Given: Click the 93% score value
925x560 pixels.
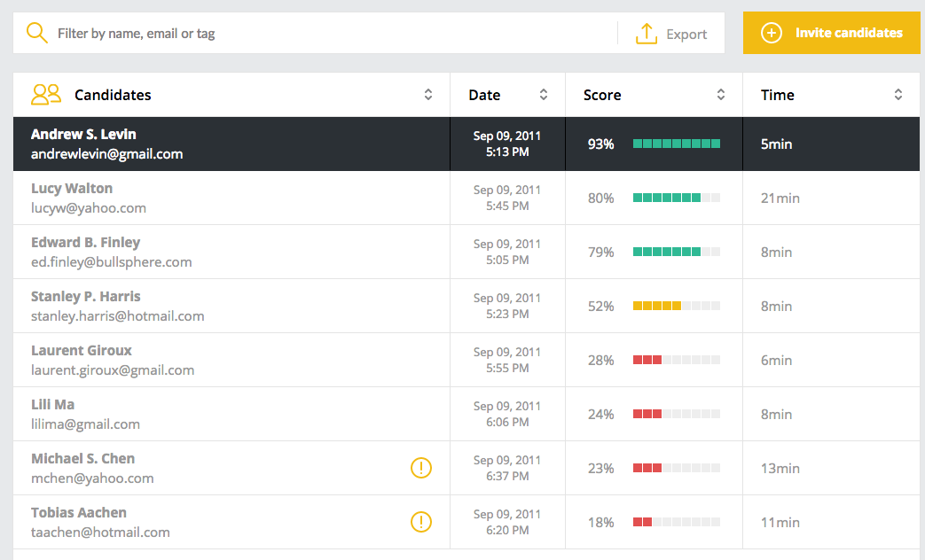Looking at the screenshot, I should (x=600, y=144).
